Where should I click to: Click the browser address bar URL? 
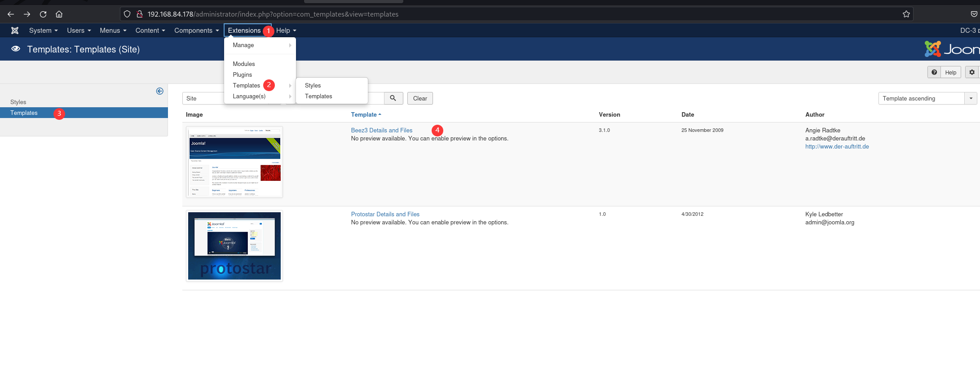click(273, 14)
